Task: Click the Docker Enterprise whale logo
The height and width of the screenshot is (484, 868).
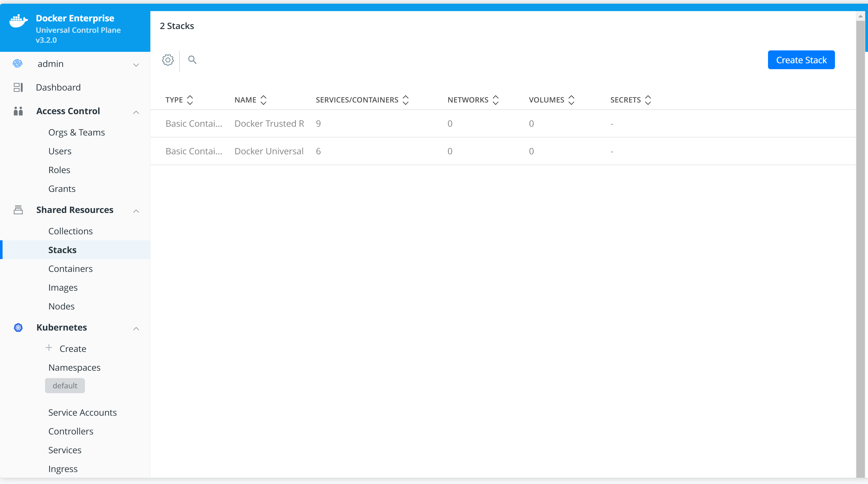Action: pyautogui.click(x=18, y=21)
